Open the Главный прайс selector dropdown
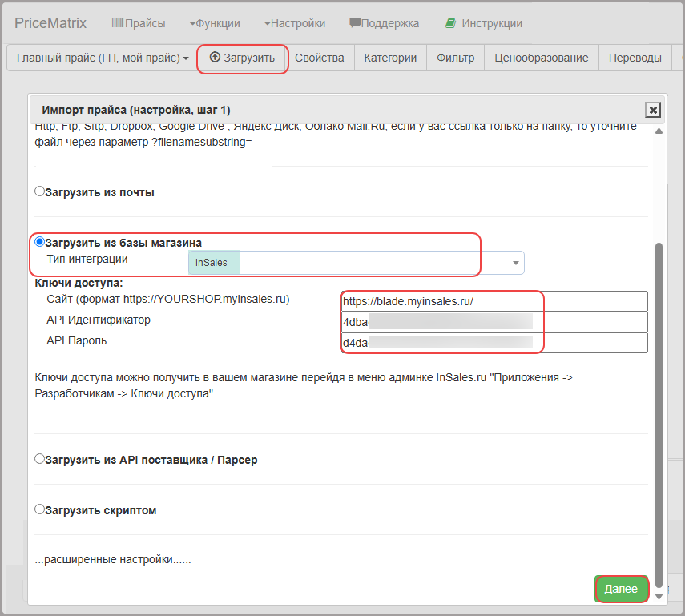This screenshot has height=616, width=685. coord(103,58)
